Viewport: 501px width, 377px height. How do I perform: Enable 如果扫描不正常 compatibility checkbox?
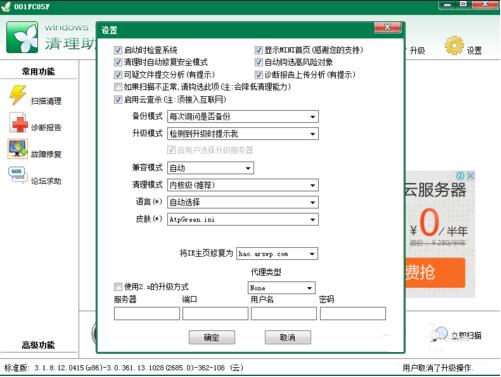pyautogui.click(x=118, y=87)
